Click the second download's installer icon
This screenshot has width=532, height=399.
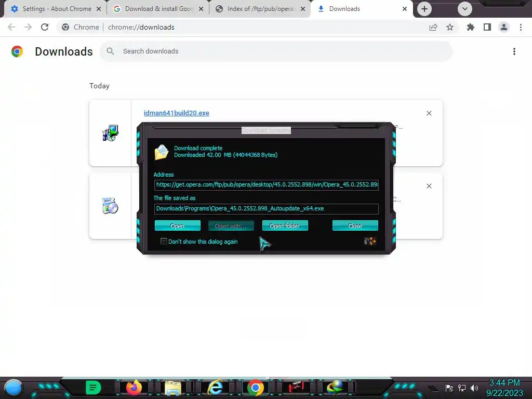click(110, 206)
